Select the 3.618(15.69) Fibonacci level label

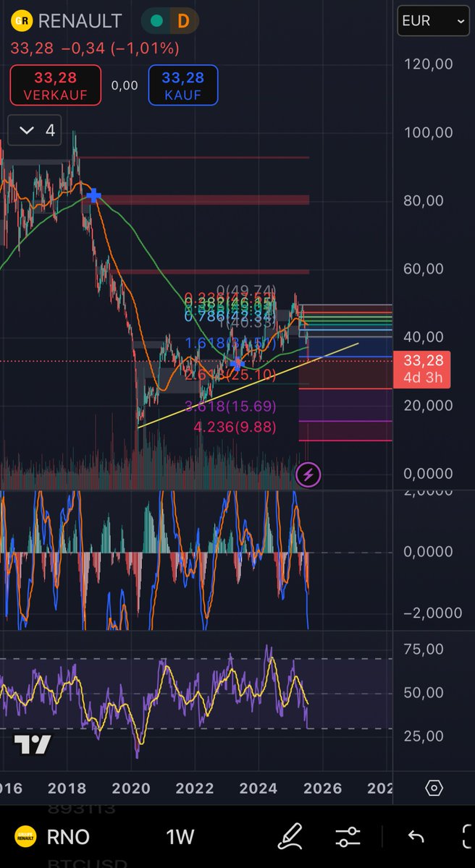pyautogui.click(x=231, y=407)
